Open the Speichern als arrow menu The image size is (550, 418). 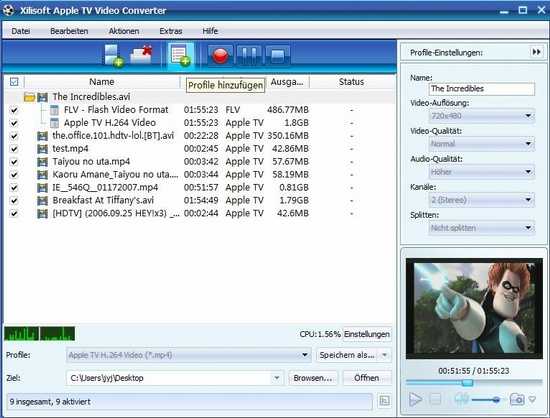385,355
